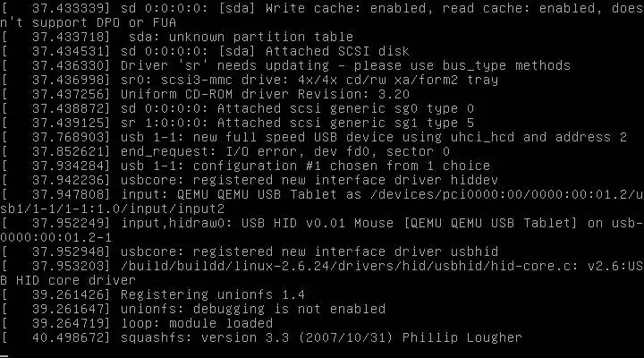
Task: Click the 'sda: unknown partition table' line
Action: [177, 37]
